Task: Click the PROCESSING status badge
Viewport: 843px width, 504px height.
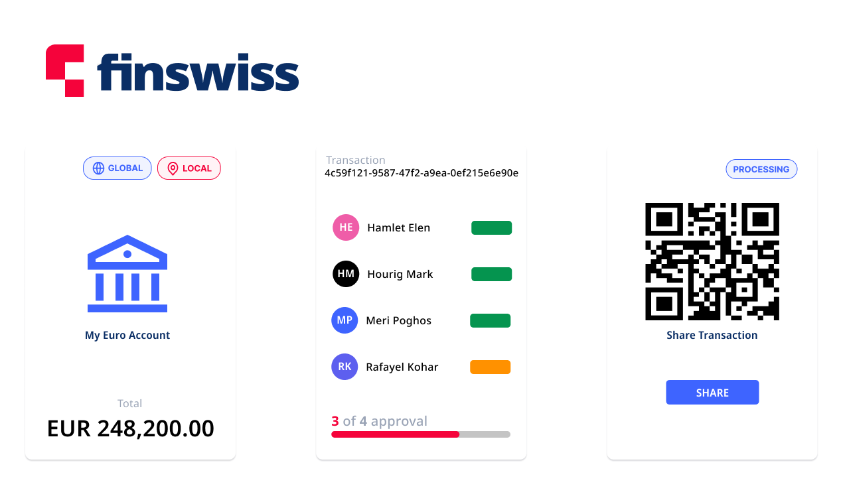Action: pyautogui.click(x=761, y=169)
